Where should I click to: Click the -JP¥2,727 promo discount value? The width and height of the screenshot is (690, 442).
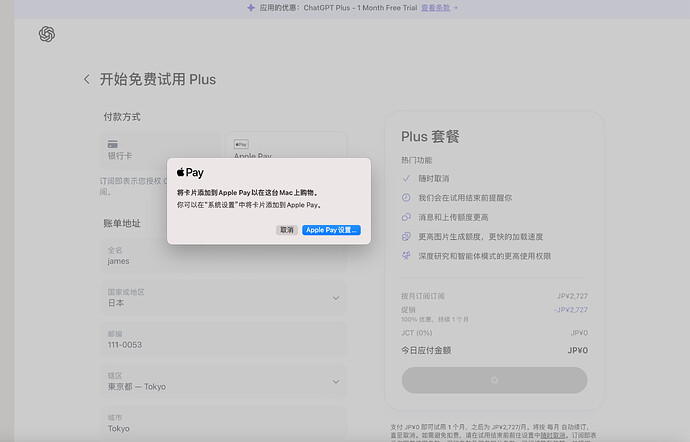coord(571,309)
